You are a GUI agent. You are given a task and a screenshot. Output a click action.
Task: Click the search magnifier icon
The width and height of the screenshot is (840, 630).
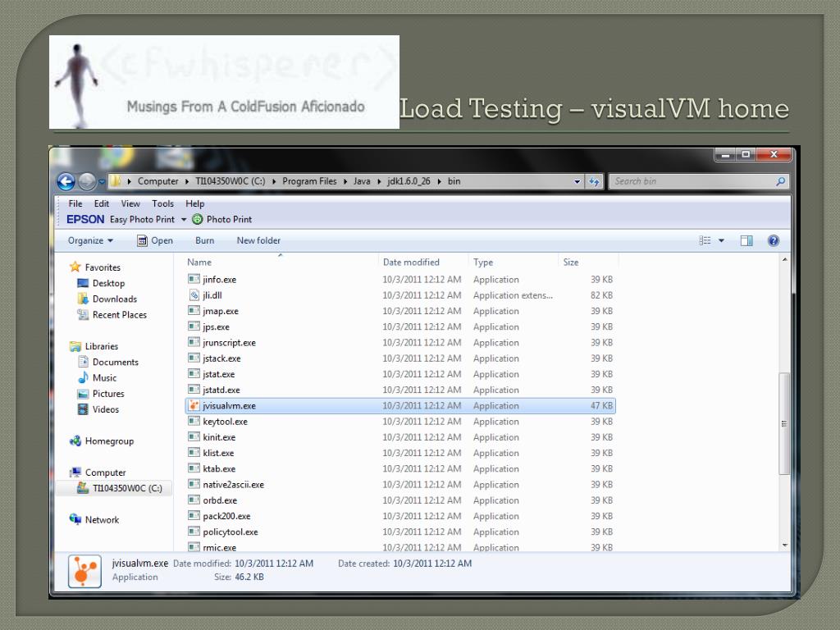(780, 181)
